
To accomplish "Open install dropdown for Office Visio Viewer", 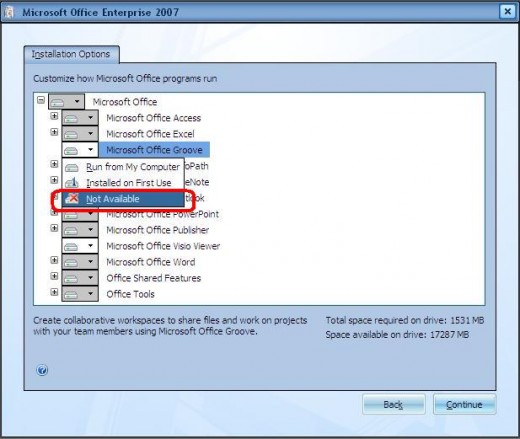I will point(80,246).
